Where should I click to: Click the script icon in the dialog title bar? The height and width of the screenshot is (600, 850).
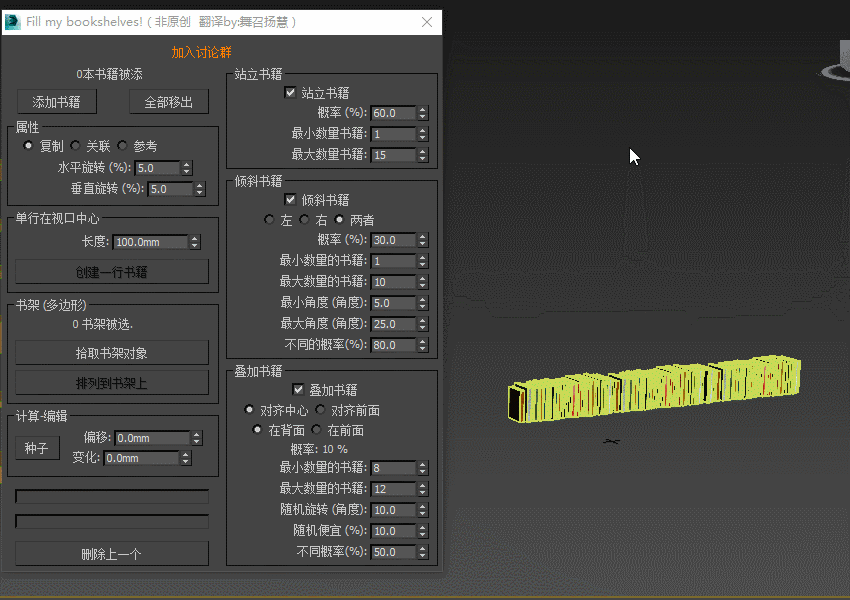tap(14, 21)
